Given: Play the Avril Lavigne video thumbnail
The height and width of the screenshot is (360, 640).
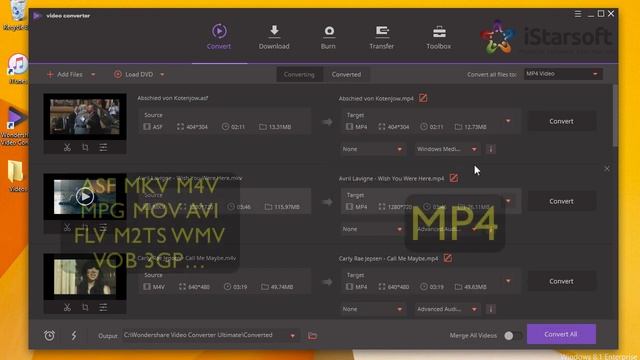Looking at the screenshot, I should [85, 197].
